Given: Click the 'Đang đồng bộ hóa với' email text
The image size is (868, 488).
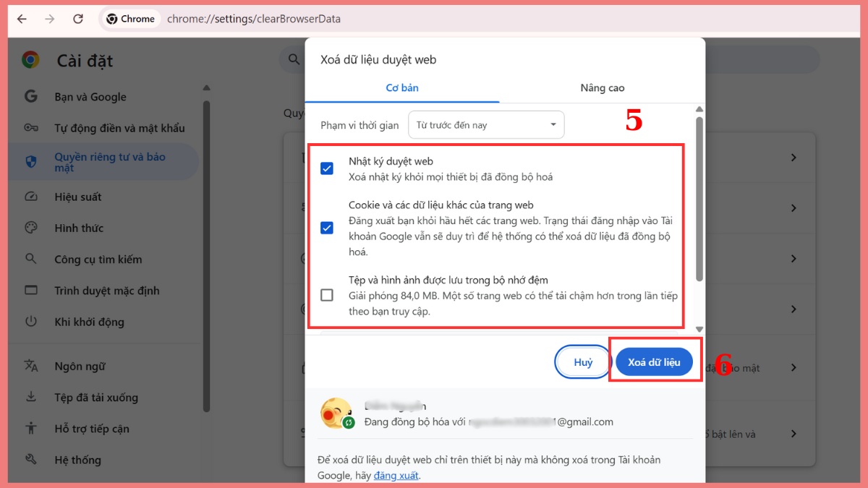Looking at the screenshot, I should (488, 421).
